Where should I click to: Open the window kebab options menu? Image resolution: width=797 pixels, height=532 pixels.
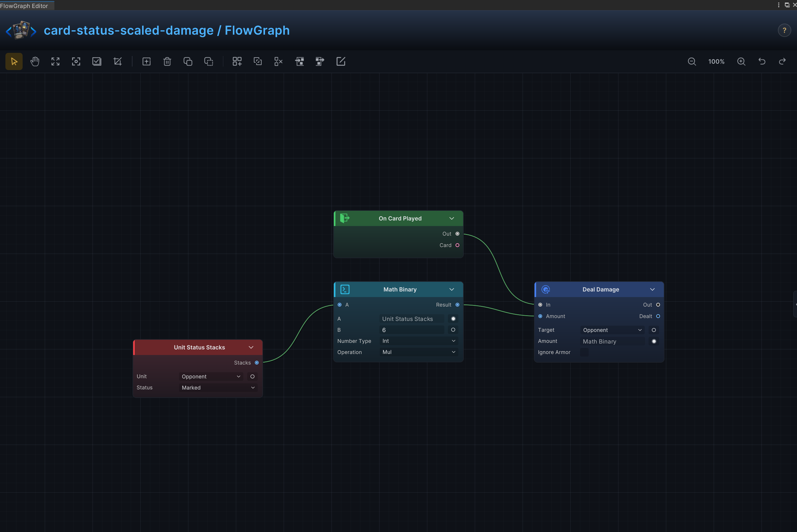click(779, 5)
